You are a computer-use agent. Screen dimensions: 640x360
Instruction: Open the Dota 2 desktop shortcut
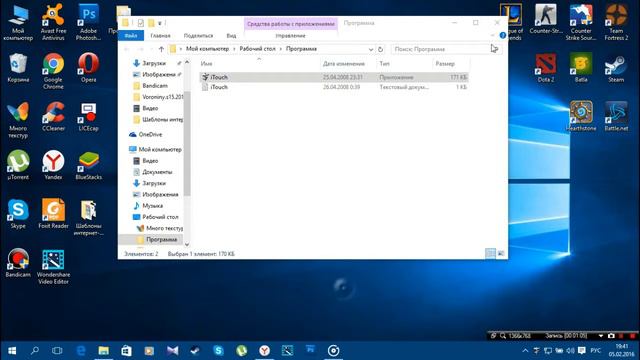546,68
